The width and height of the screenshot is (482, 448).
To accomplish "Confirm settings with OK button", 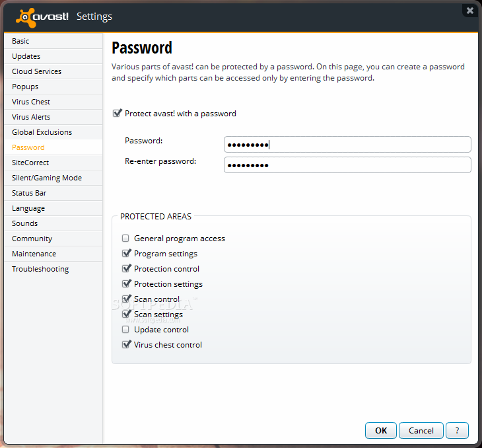I will (381, 430).
